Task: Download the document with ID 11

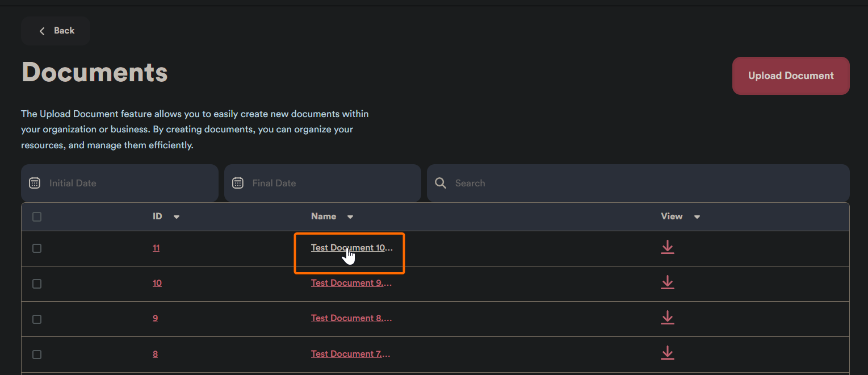Action: [x=667, y=247]
